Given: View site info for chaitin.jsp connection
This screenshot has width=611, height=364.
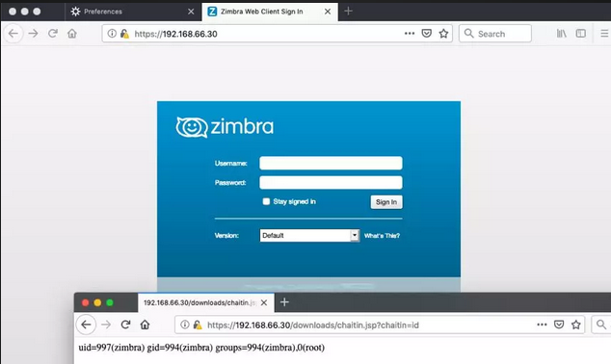Looking at the screenshot, I should point(185,325).
